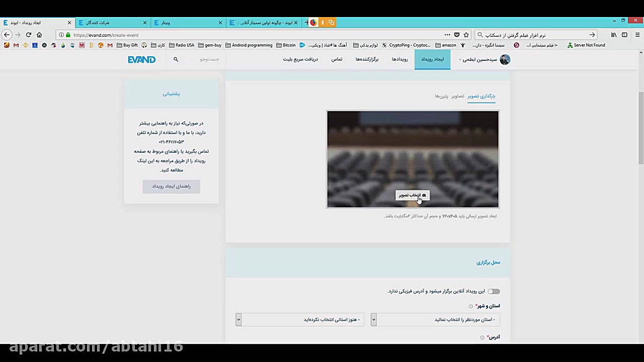This screenshot has width=644, height=362.
Task: Click the site info padlock in the URL bar
Action: (x=68, y=35)
